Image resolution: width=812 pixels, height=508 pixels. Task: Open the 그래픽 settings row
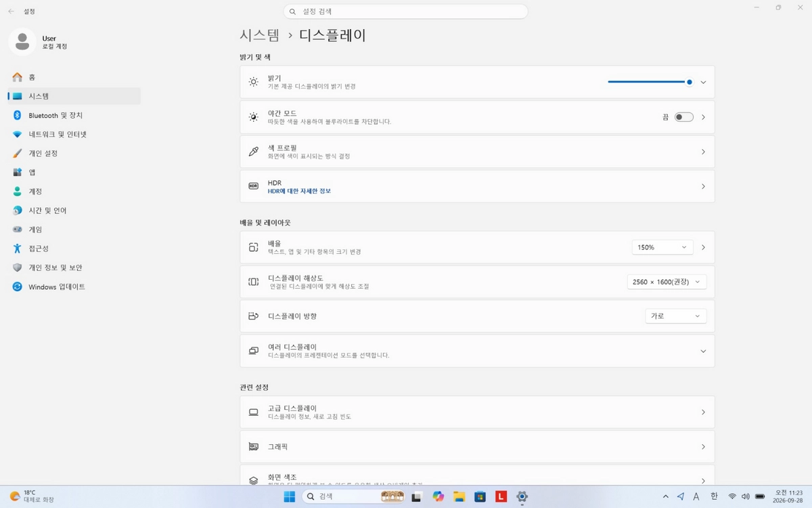coord(477,447)
